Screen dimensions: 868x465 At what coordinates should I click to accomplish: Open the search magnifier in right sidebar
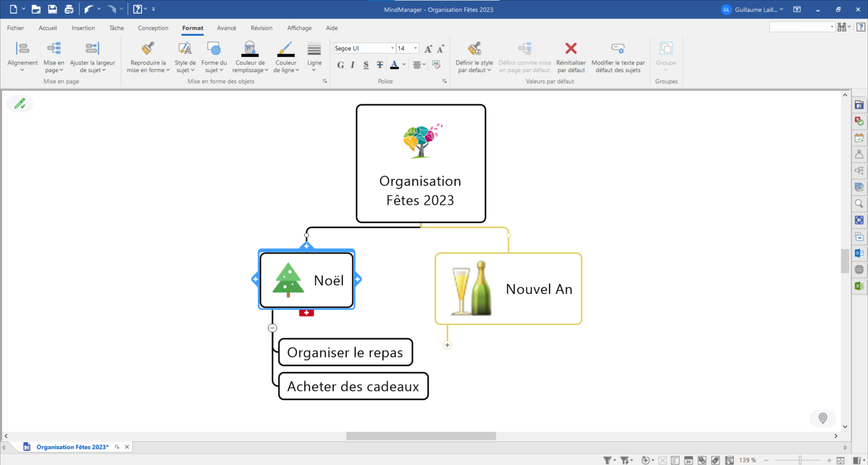(x=859, y=204)
